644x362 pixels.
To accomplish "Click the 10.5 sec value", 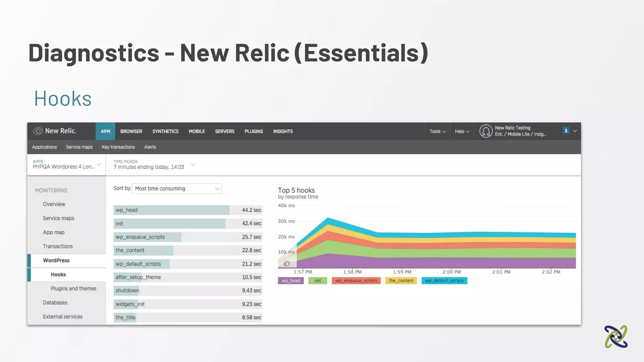I will point(252,277).
